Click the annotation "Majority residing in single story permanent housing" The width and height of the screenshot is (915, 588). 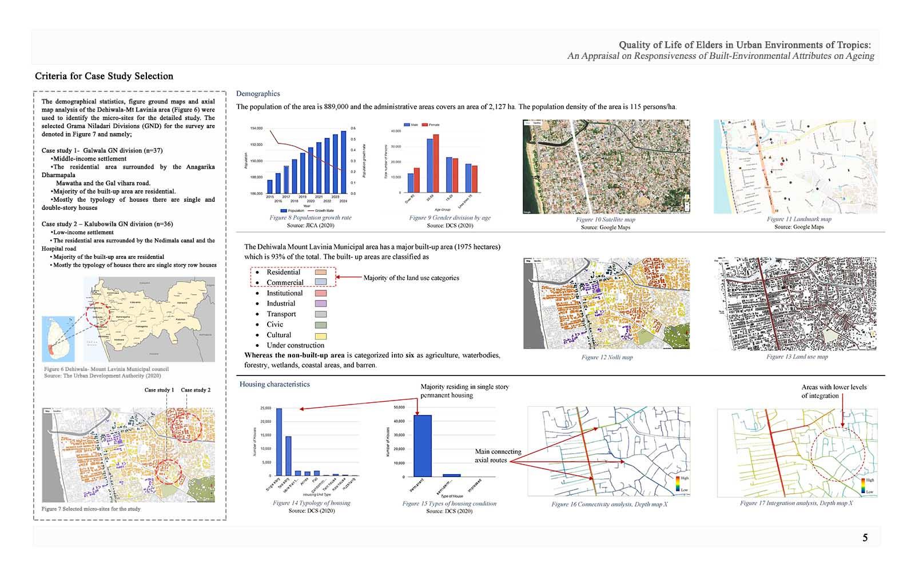pos(464,391)
